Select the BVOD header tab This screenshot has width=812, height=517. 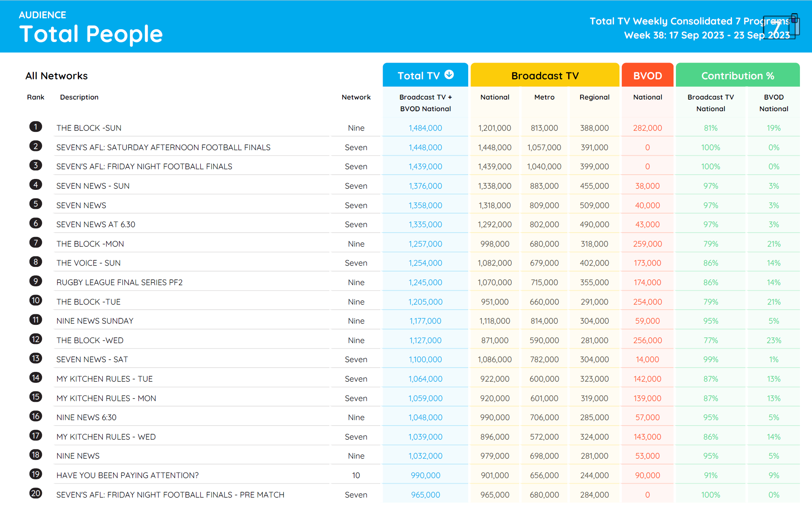coord(647,76)
